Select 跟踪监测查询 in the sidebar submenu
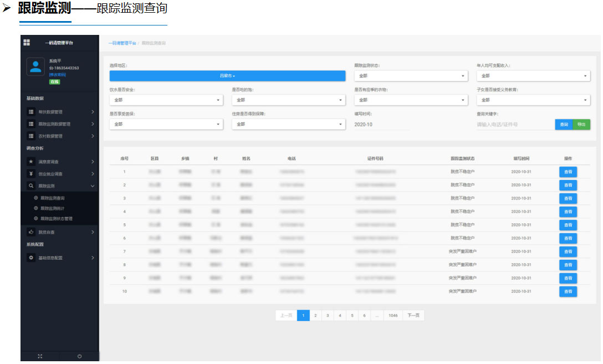603x364 pixels. (53, 198)
